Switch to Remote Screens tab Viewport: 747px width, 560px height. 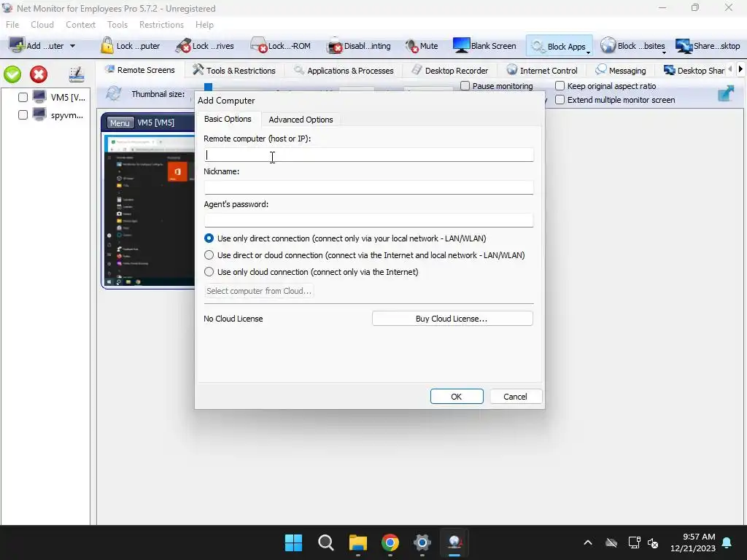tap(140, 70)
